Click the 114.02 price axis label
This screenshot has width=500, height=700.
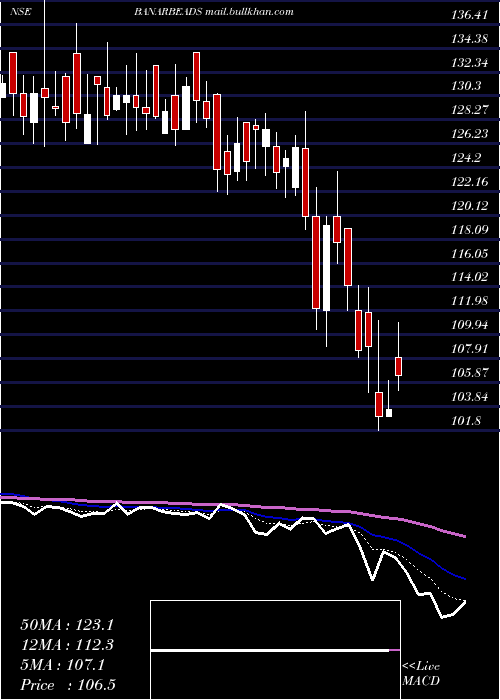pos(469,277)
